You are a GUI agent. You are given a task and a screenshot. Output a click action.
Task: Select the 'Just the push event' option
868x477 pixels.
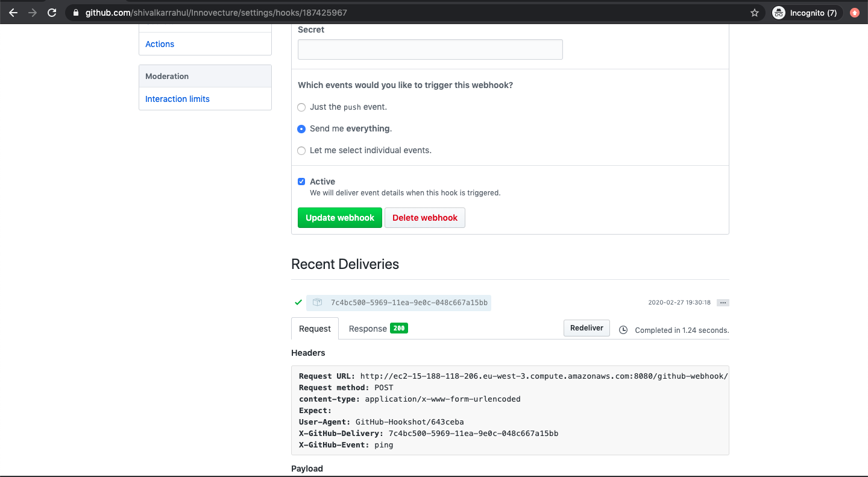click(x=301, y=107)
